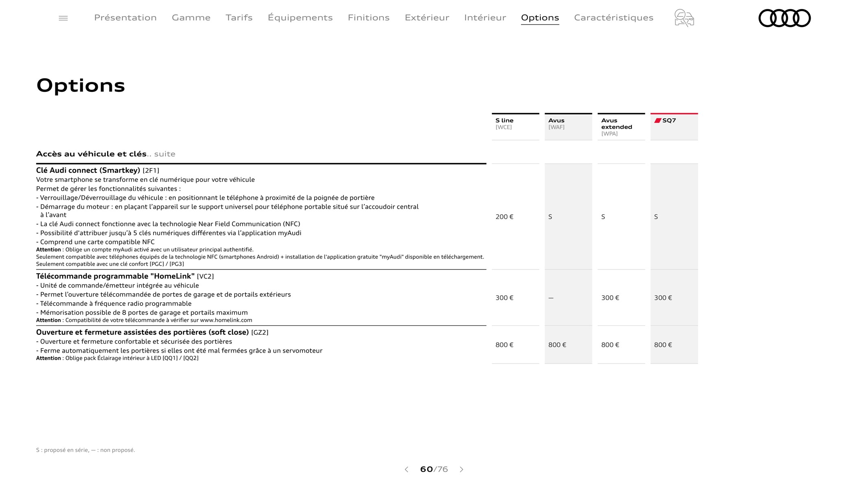Click 'Clé Audi connect (Smartkey)' title
This screenshot has width=868, height=488.
[x=88, y=170]
